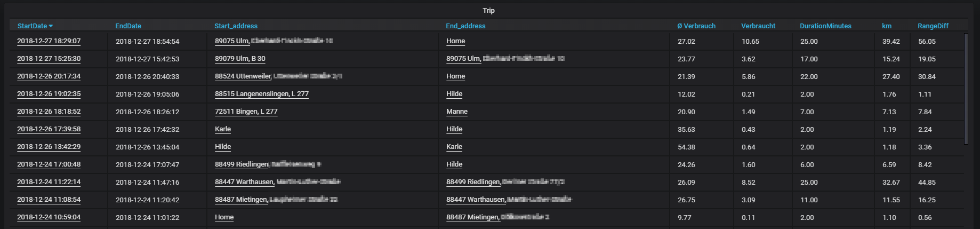Click Karle start address in 17:39:58 row

(x=223, y=129)
